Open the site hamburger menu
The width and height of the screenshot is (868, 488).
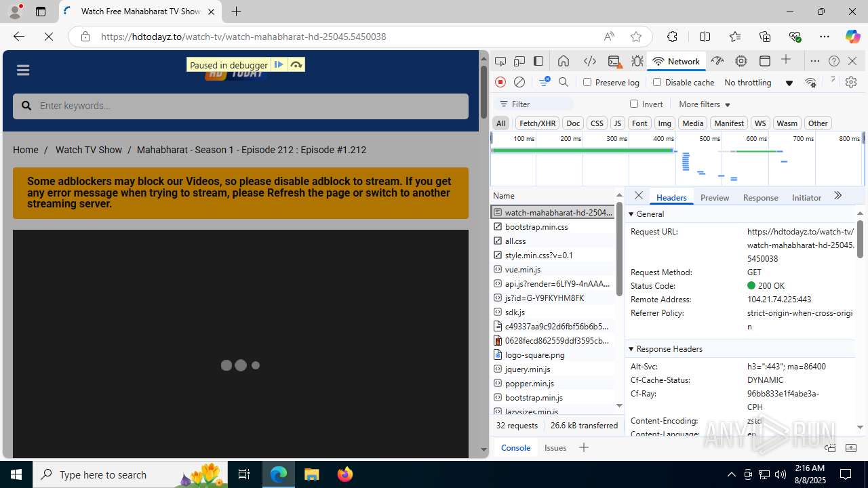23,70
